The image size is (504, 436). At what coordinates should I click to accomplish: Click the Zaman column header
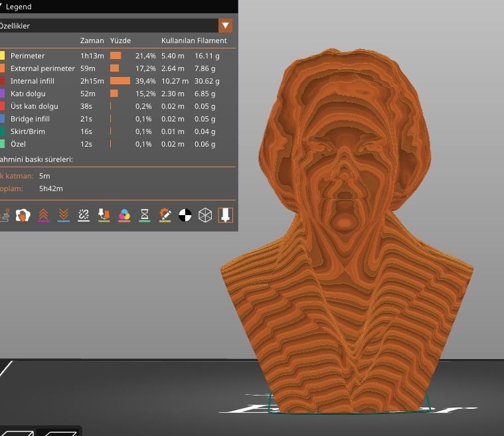click(92, 40)
